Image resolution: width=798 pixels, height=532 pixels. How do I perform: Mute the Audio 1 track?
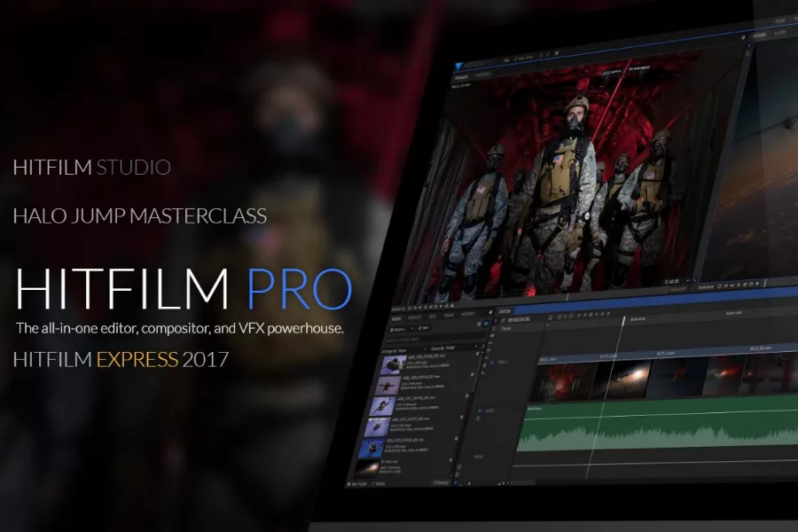480,411
